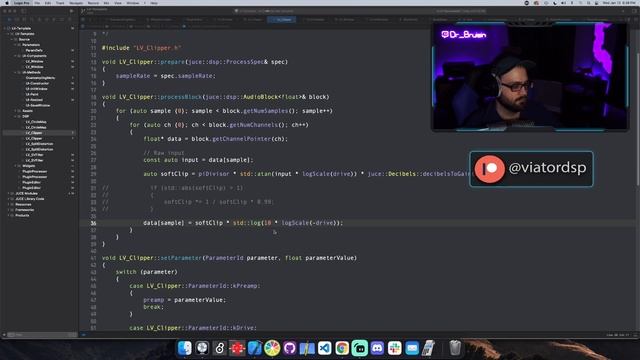The image size is (640, 360).
Task: Open Streamlabs from the Dock
Action: pos(360,348)
